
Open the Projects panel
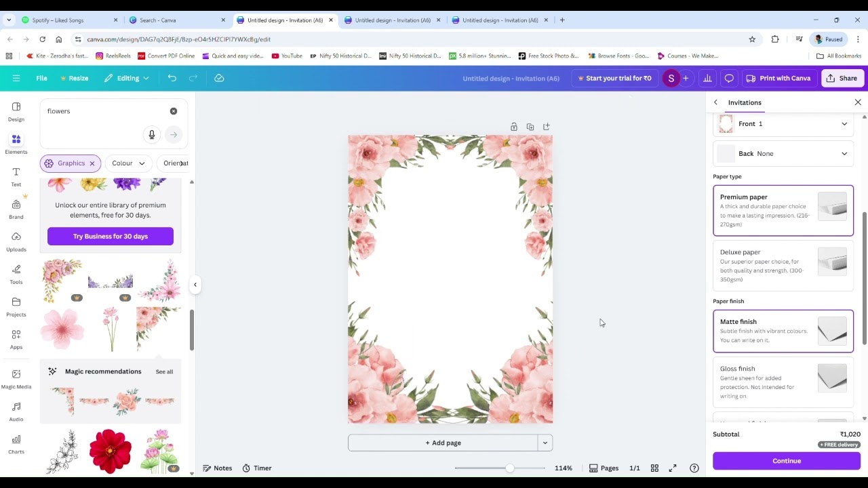click(x=16, y=307)
